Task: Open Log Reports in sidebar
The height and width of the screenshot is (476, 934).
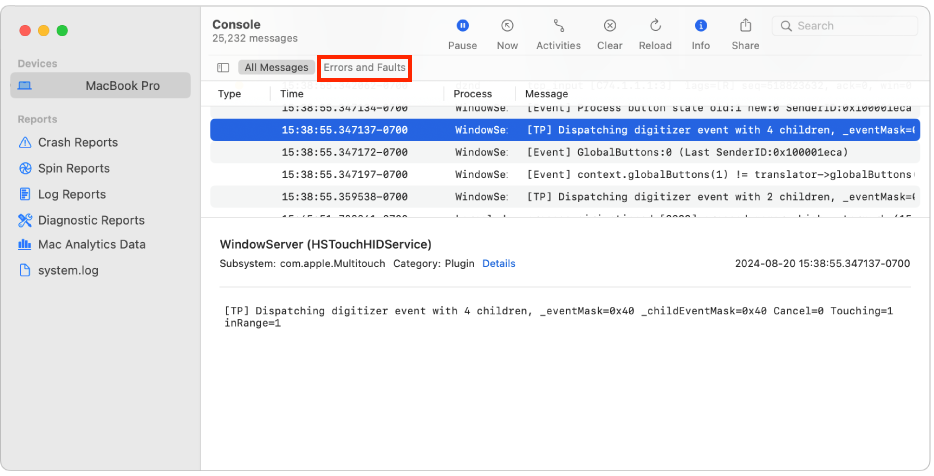Action: (71, 194)
